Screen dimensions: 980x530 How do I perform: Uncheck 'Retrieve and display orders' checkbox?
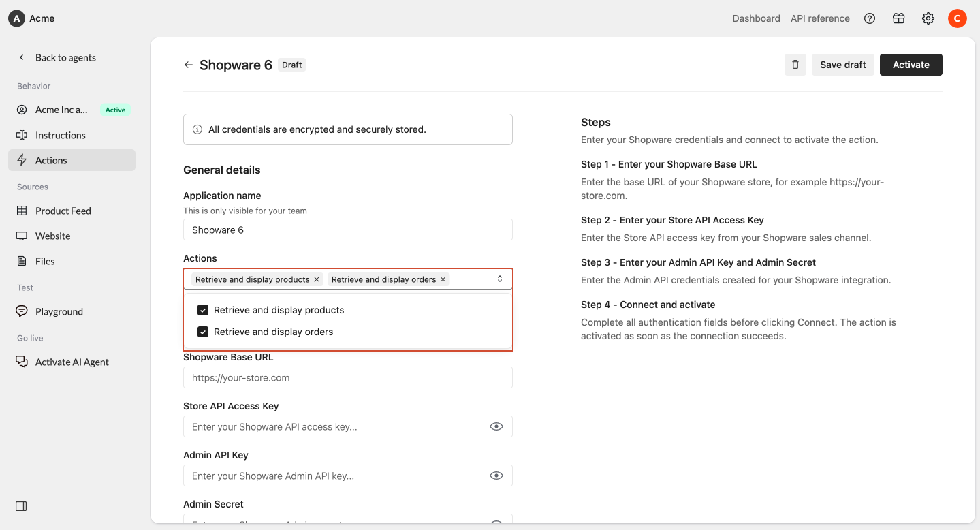203,332
